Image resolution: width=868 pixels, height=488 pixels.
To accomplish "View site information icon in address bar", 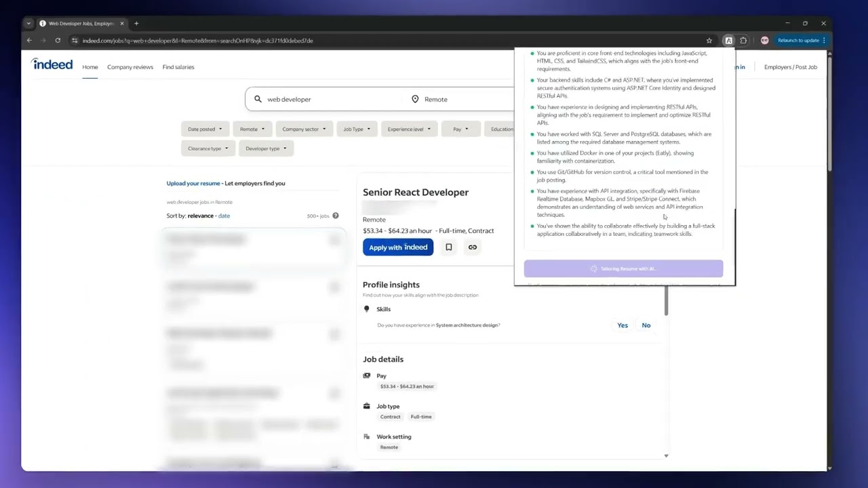I will (x=75, y=41).
